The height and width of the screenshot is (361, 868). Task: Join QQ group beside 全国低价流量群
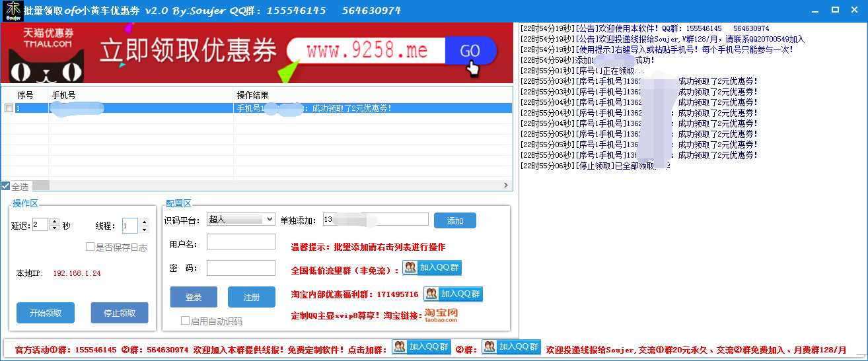[x=431, y=268]
